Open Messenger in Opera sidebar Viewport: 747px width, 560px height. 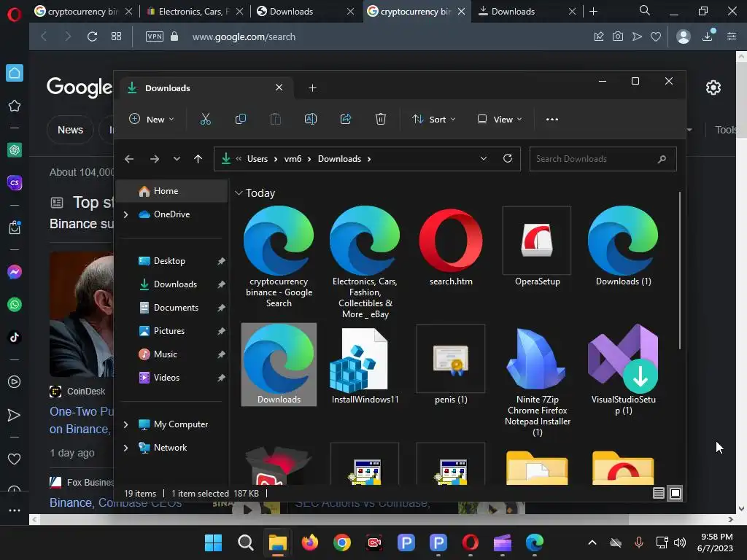15,272
